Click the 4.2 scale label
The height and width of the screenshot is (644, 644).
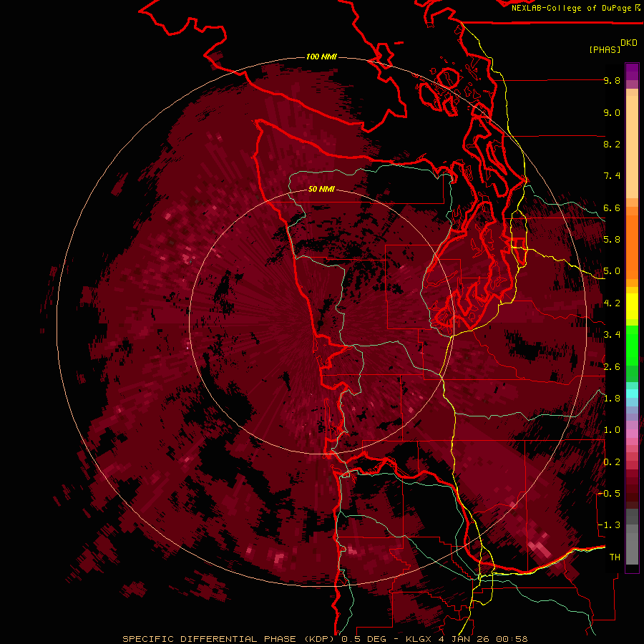click(x=612, y=303)
